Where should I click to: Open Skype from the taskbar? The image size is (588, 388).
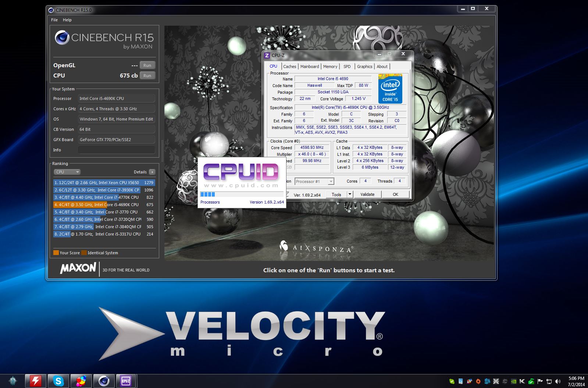58,381
